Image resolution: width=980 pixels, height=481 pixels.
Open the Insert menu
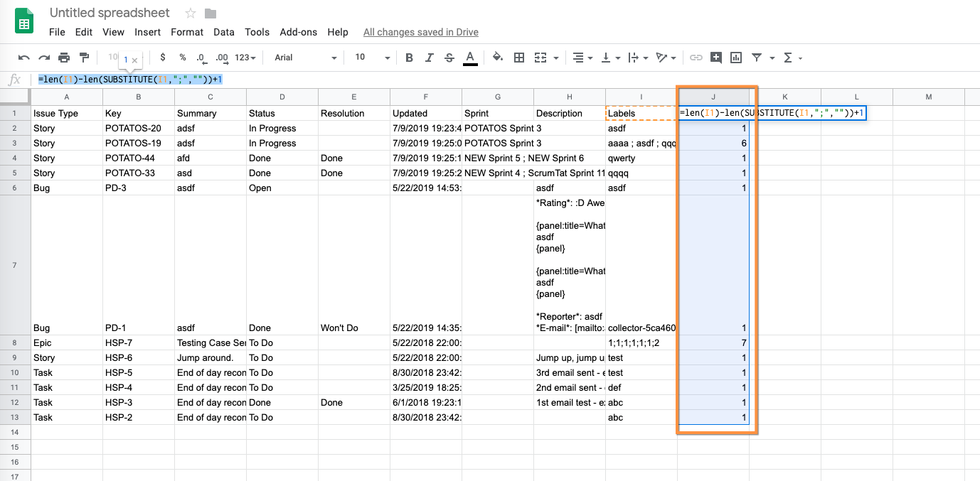point(148,32)
